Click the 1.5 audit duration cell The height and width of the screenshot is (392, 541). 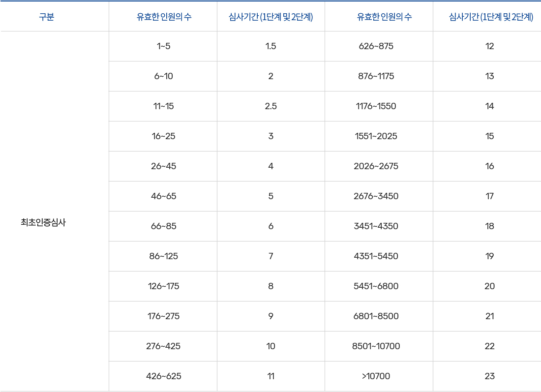(271, 46)
